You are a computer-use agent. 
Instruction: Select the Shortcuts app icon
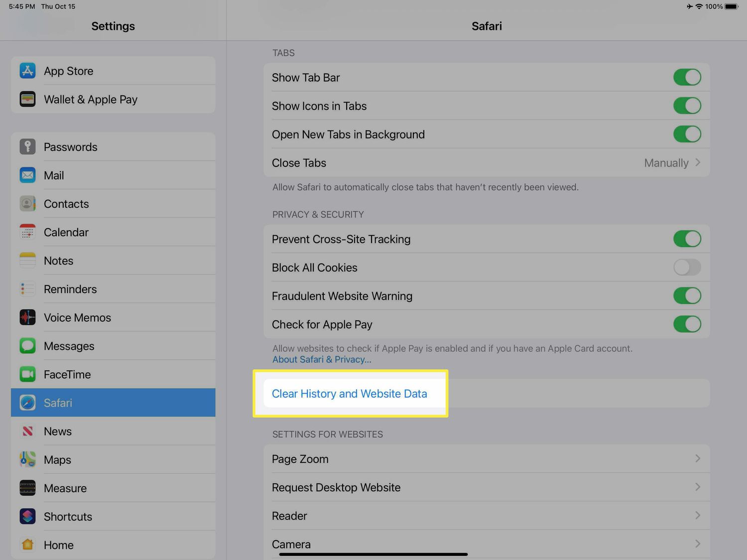(27, 516)
